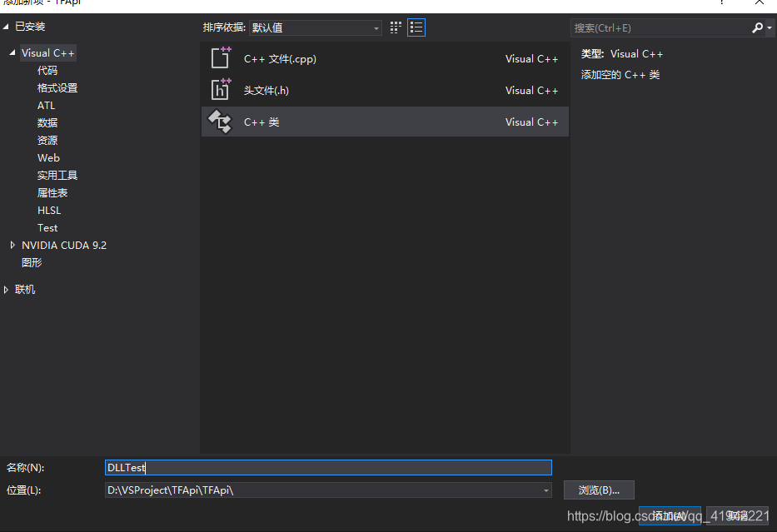Select the NVIDIA CUDA 9.2 label
The image size is (777, 532).
click(x=64, y=246)
